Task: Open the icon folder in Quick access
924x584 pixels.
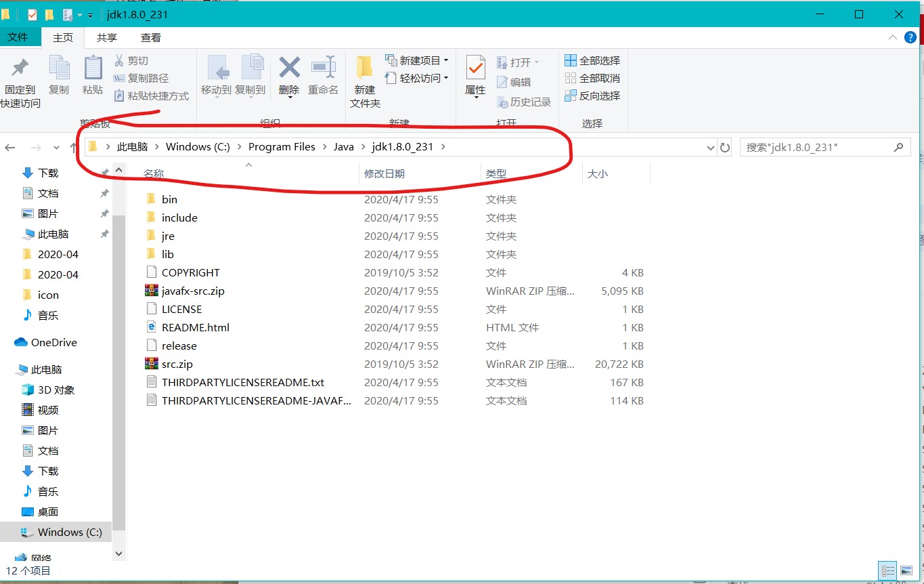Action: 48,295
